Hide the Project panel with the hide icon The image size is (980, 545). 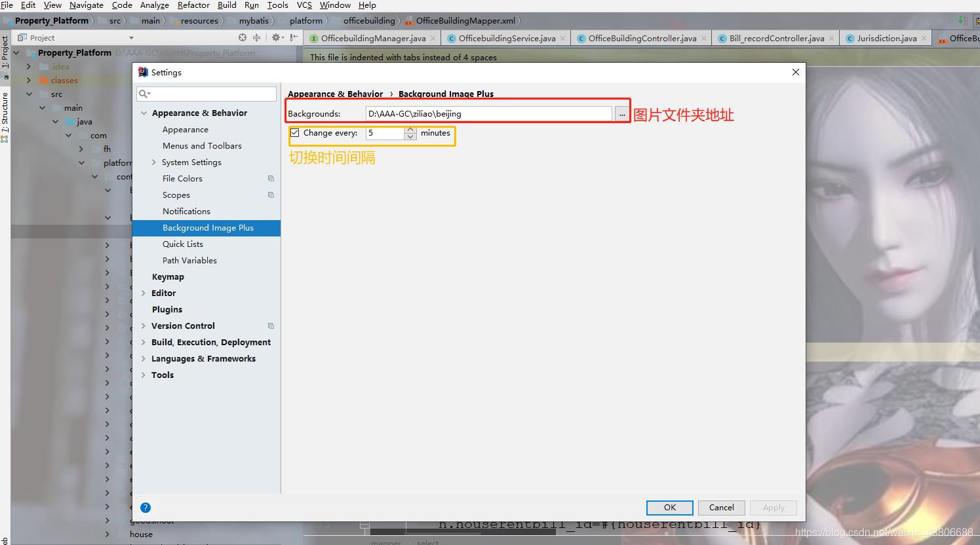click(x=294, y=38)
